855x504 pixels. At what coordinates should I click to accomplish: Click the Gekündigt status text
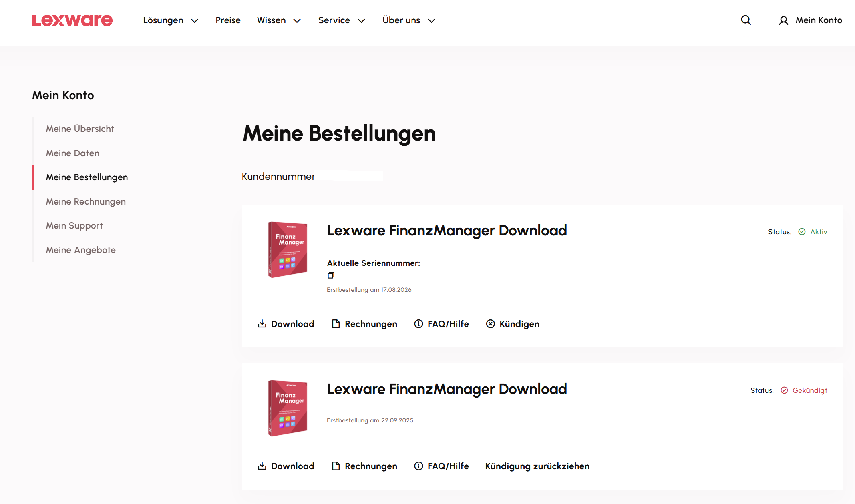click(x=810, y=390)
